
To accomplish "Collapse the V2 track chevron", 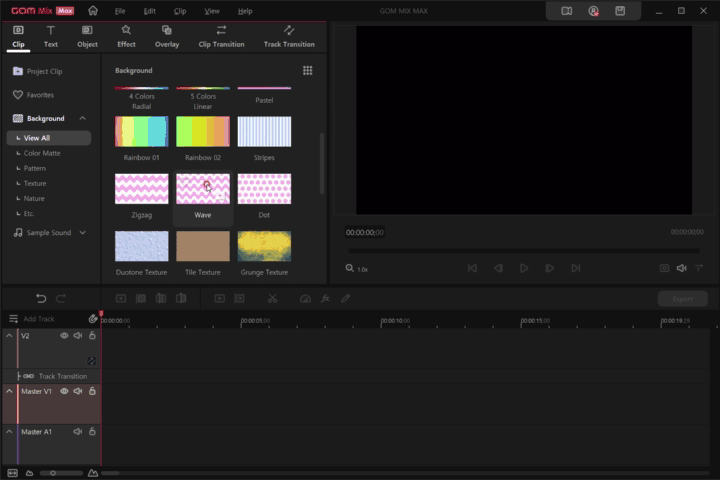I will coord(10,336).
